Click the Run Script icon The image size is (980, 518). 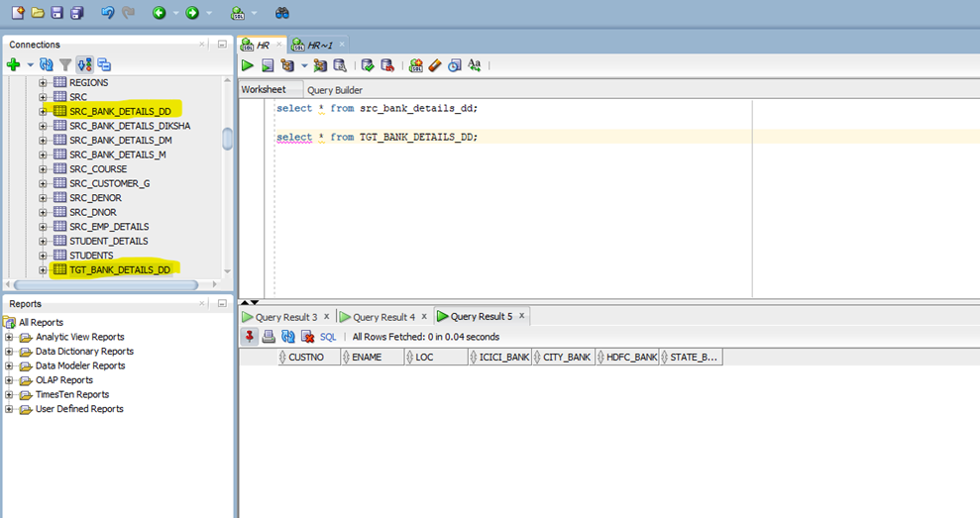(268, 65)
